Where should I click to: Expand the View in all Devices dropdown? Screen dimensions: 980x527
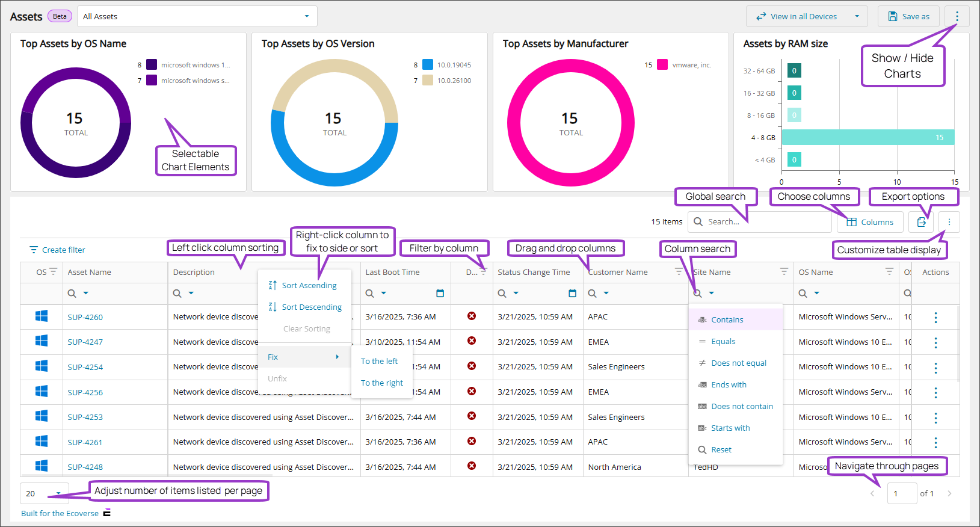click(x=857, y=16)
